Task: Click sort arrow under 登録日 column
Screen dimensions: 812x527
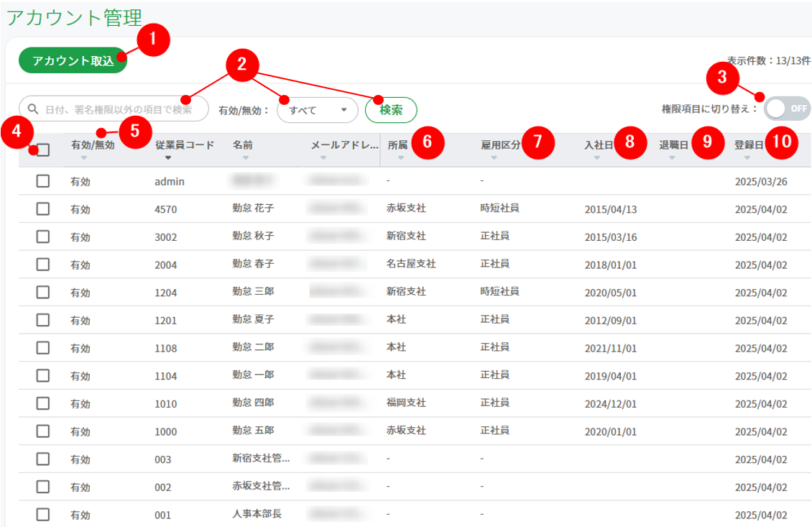Action: (x=747, y=157)
